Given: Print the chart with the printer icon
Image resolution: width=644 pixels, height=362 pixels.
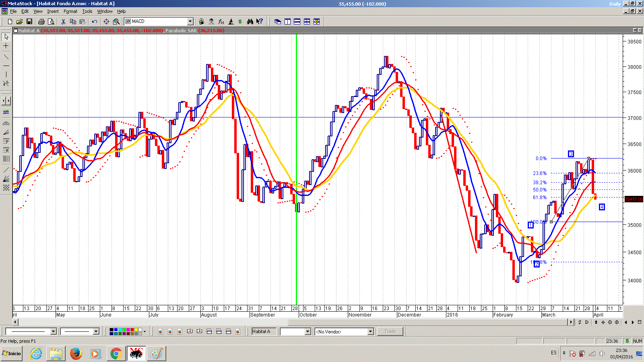Looking at the screenshot, I should click(x=41, y=21).
